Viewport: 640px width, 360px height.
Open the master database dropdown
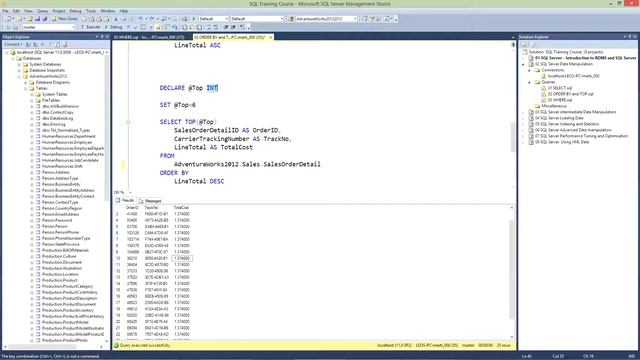[x=49, y=27]
